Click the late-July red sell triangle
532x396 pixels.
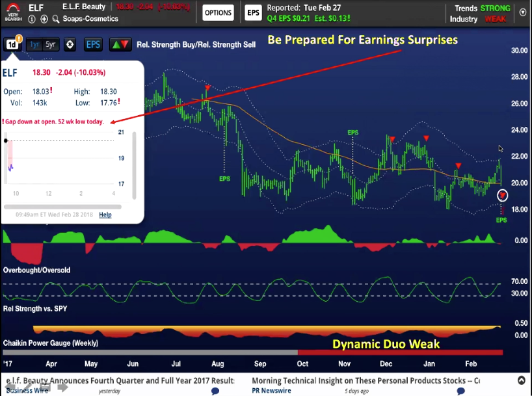(x=207, y=88)
